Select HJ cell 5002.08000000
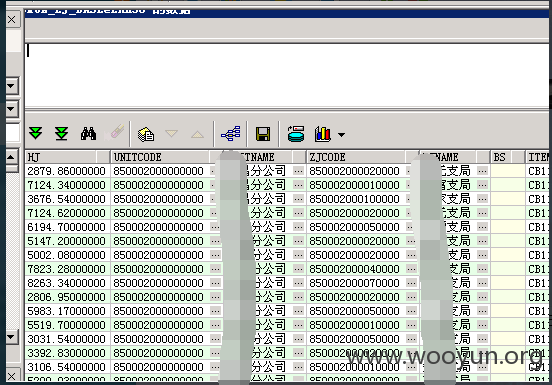 67,255
